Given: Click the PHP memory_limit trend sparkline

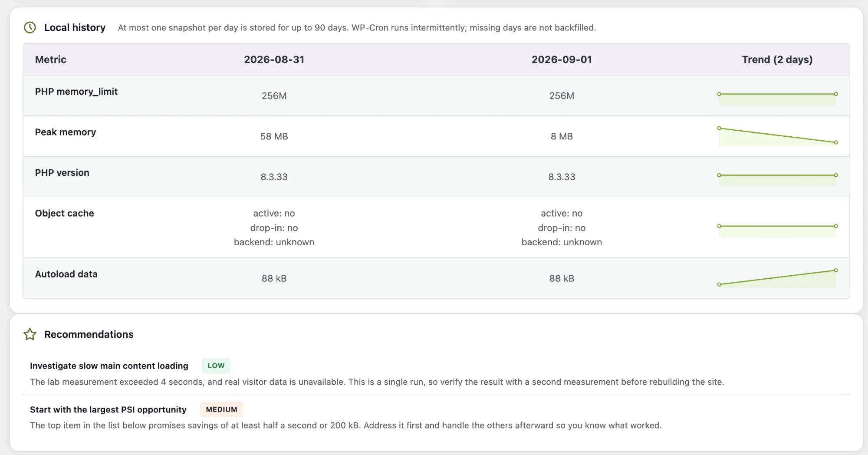Looking at the screenshot, I should coord(777,98).
